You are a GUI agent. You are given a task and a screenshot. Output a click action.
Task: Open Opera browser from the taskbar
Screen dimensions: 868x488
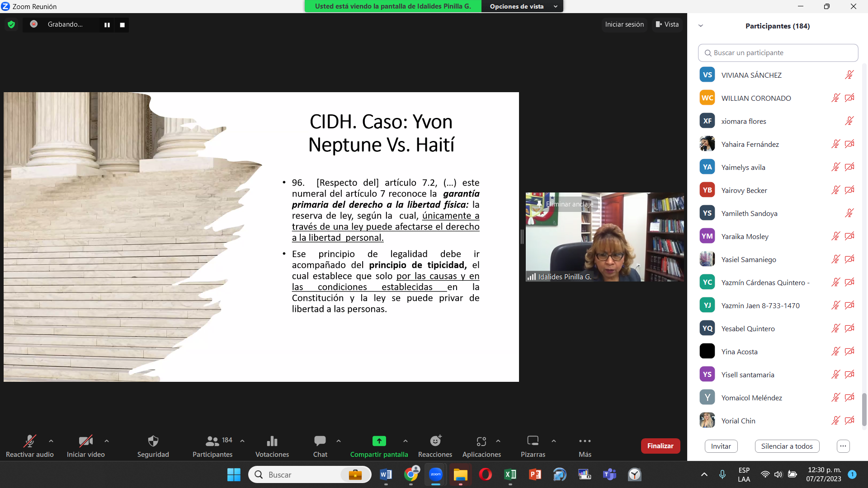pyautogui.click(x=486, y=474)
